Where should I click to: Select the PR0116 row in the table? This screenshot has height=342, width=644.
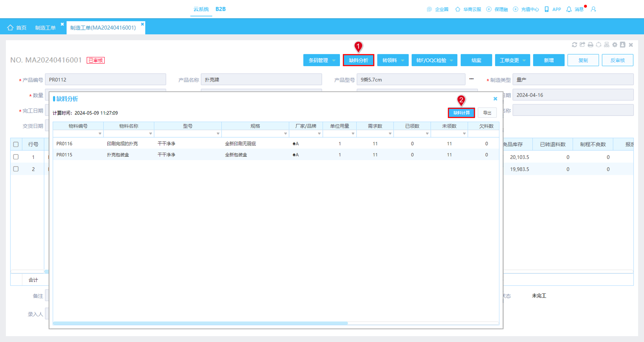click(x=276, y=143)
